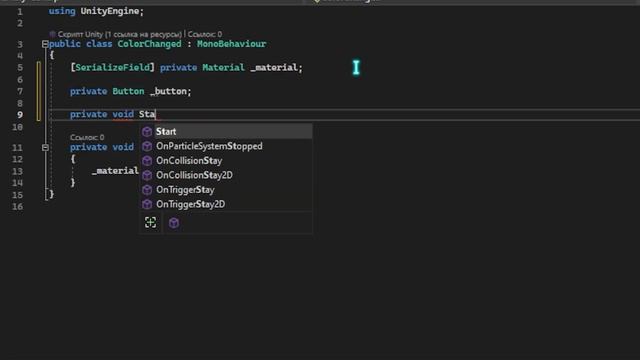
Task: Click UnityEngine in the using directive
Action: tap(110, 11)
